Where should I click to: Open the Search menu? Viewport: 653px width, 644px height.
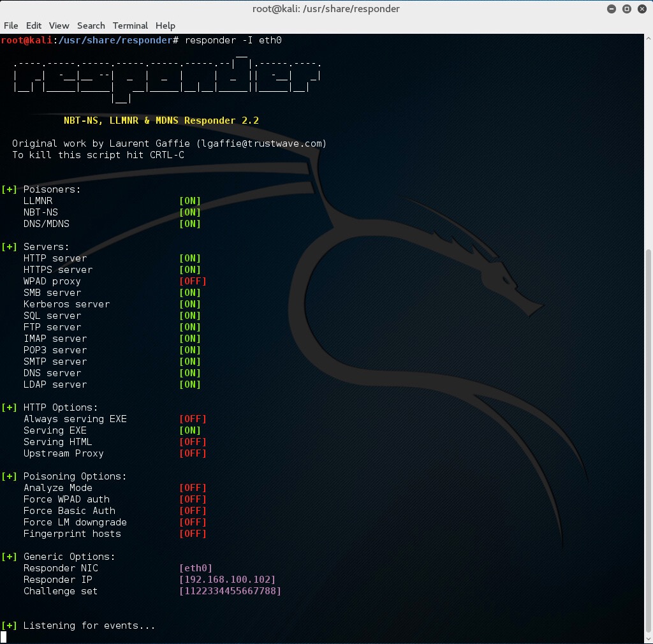tap(91, 26)
